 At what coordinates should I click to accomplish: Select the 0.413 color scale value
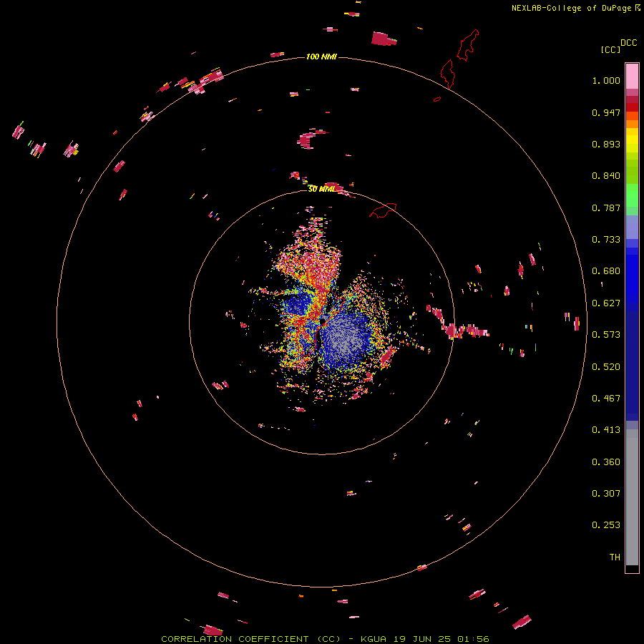[x=606, y=430]
